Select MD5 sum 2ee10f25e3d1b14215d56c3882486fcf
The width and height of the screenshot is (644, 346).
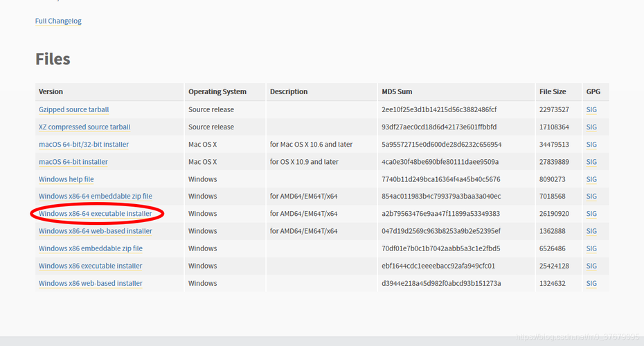pos(439,109)
